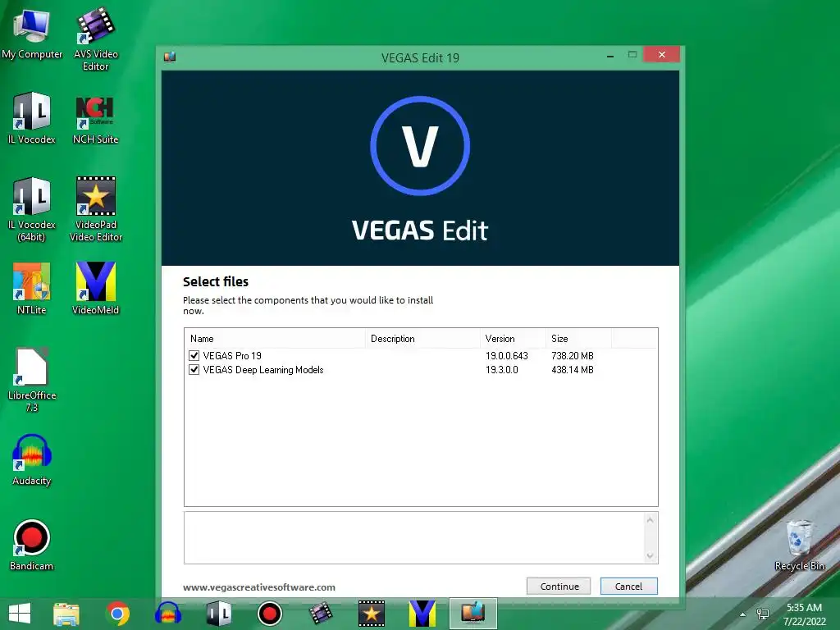Open Audacity from the taskbar
The width and height of the screenshot is (840, 630).
pyautogui.click(x=168, y=614)
